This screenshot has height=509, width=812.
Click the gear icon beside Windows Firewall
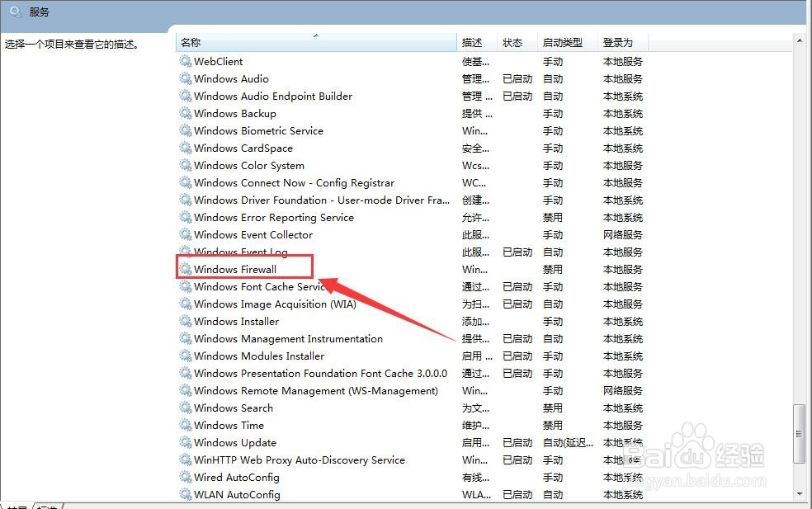tap(186, 269)
